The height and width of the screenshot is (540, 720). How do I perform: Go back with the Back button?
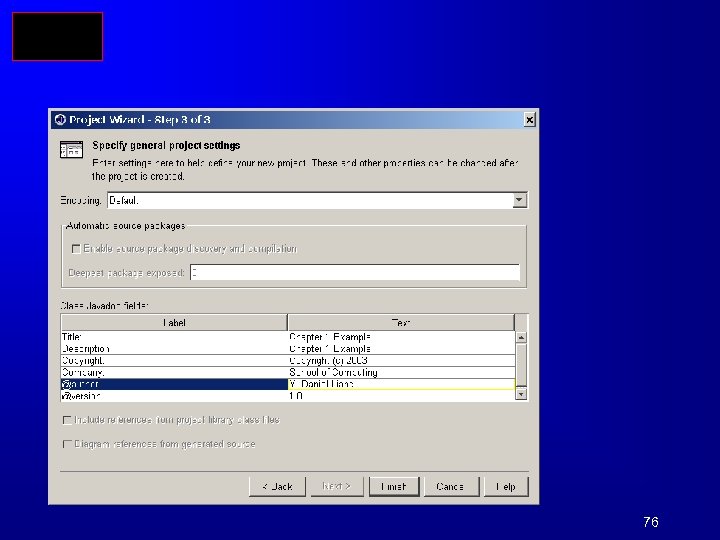tap(277, 487)
